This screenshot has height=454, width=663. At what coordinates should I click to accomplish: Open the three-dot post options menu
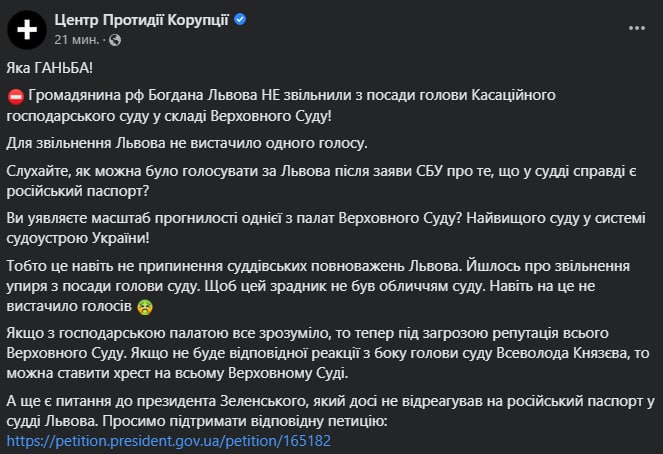[x=635, y=28]
